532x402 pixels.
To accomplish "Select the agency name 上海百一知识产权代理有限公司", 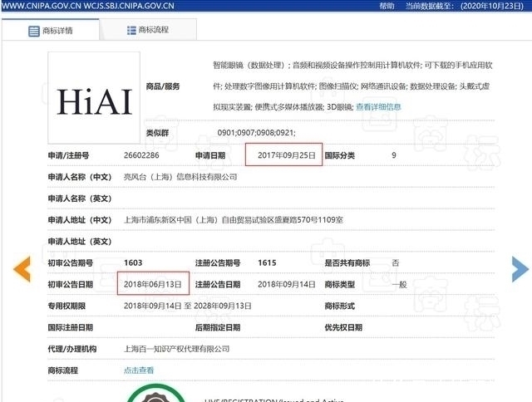I will [x=177, y=349].
